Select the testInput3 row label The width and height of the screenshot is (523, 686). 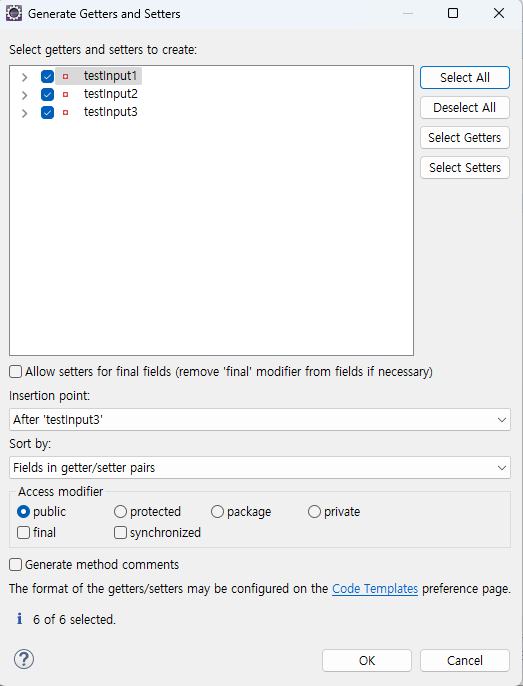click(x=110, y=112)
